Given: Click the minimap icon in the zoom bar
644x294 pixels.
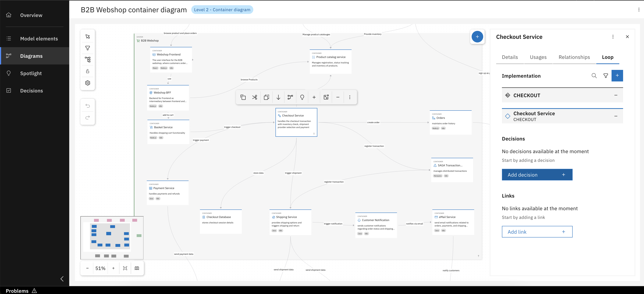Looking at the screenshot, I should (137, 268).
